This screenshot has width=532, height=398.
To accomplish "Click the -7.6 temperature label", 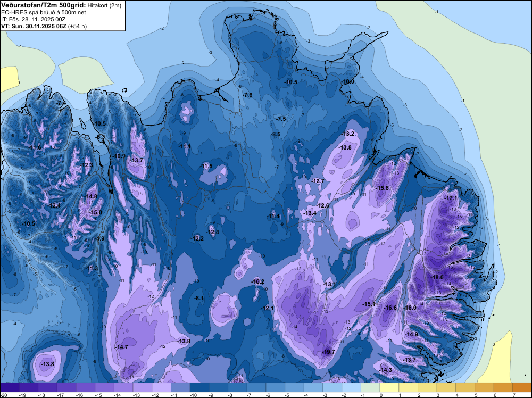I will coord(248,95).
